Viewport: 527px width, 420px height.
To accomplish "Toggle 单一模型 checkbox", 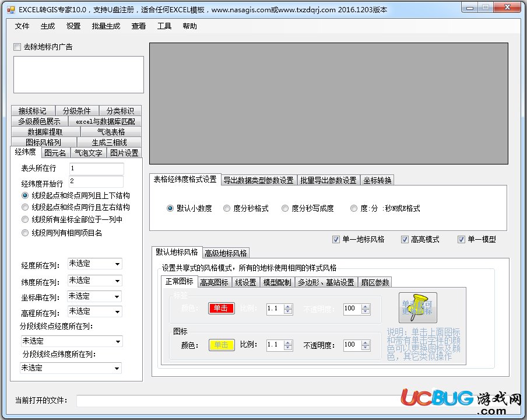I will [x=461, y=239].
